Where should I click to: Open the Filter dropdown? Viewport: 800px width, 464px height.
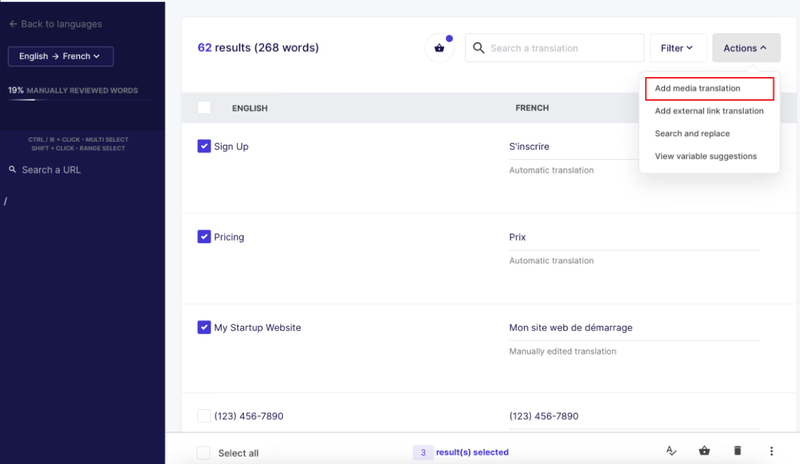tap(678, 48)
